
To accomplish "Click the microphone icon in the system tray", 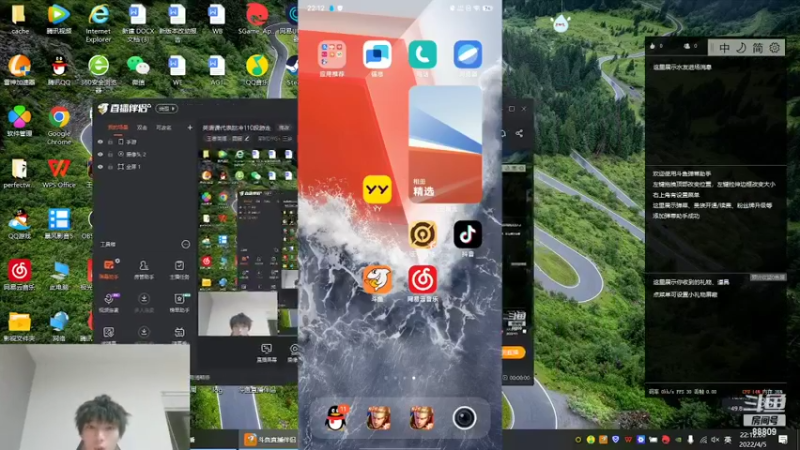I will point(690,439).
